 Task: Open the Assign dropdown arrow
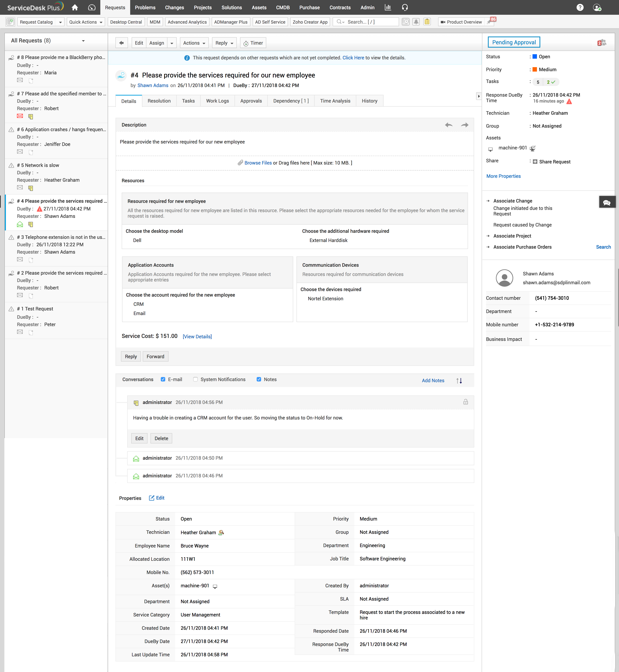[172, 43]
